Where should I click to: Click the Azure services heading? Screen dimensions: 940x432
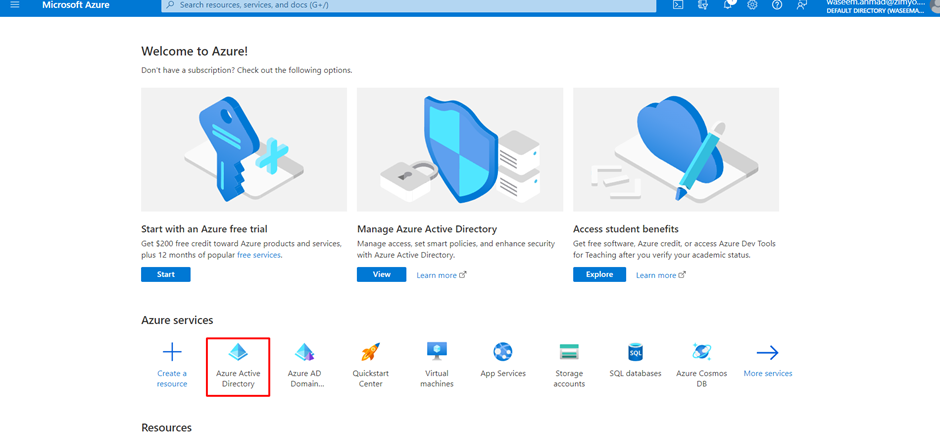[177, 321]
